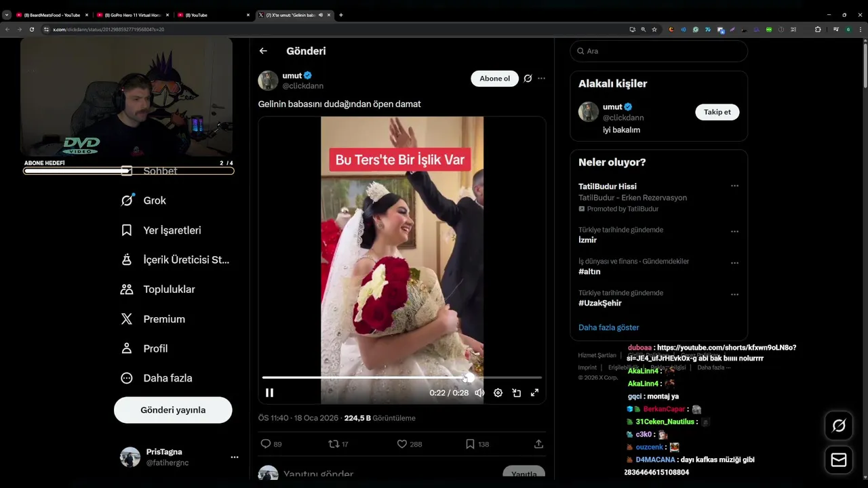Open the floating messages envelope button
Viewport: 868px width, 488px height.
tap(839, 460)
